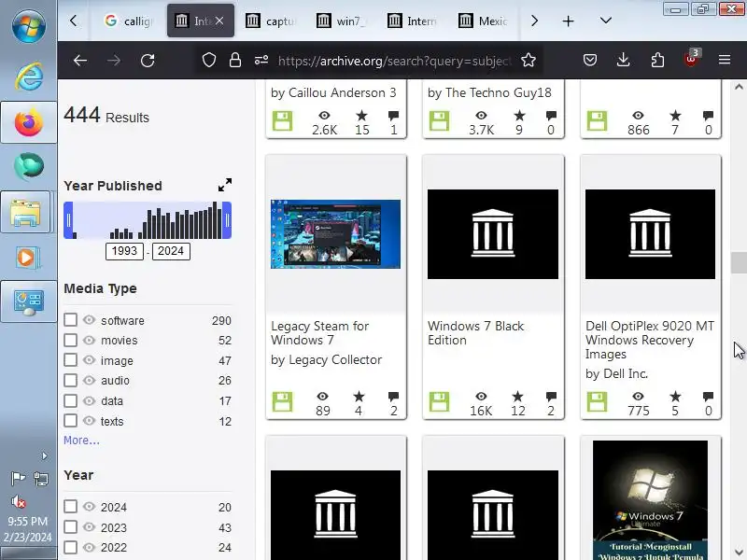
Task: Click favorites star on Windows 7 Black Edition
Action: tap(518, 396)
